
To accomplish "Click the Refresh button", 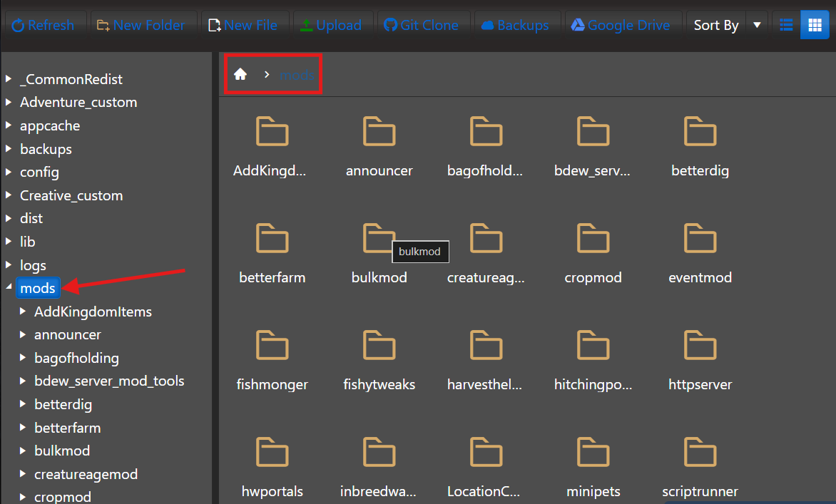I will 43,25.
